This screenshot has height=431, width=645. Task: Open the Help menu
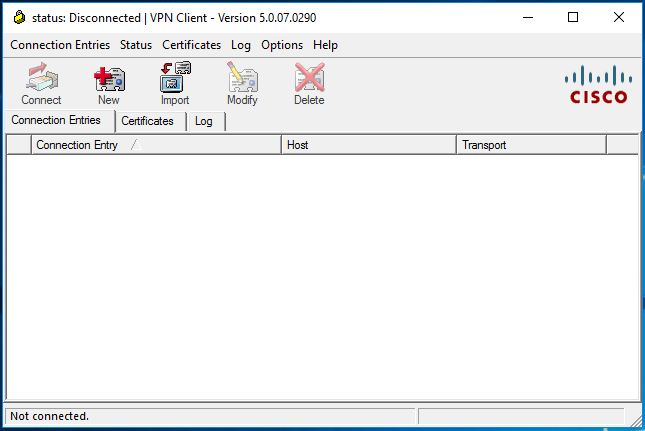(x=325, y=45)
